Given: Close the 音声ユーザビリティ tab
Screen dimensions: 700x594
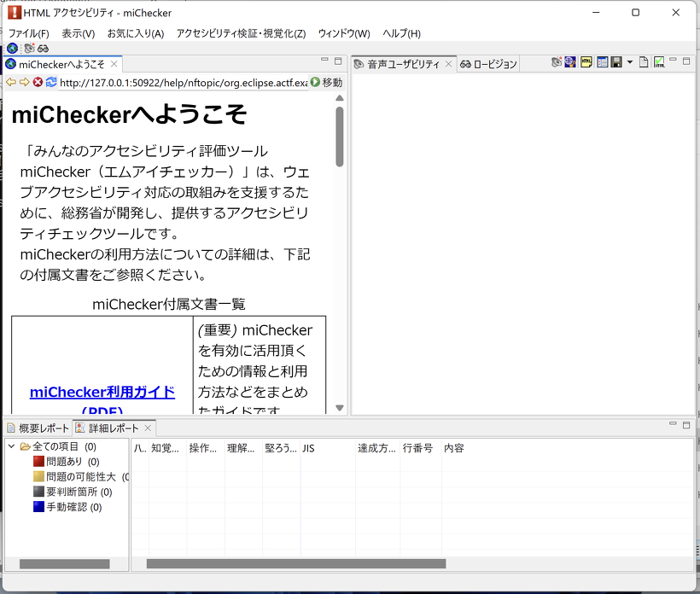Looking at the screenshot, I should [449, 64].
